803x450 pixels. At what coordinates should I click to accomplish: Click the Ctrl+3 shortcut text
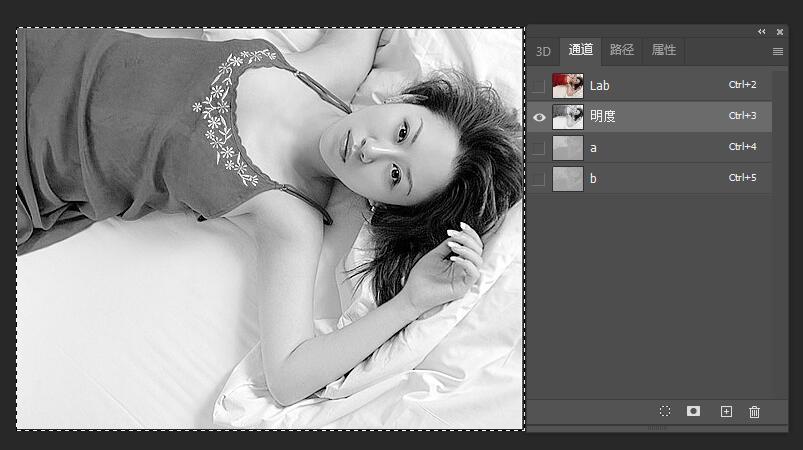[x=743, y=116]
